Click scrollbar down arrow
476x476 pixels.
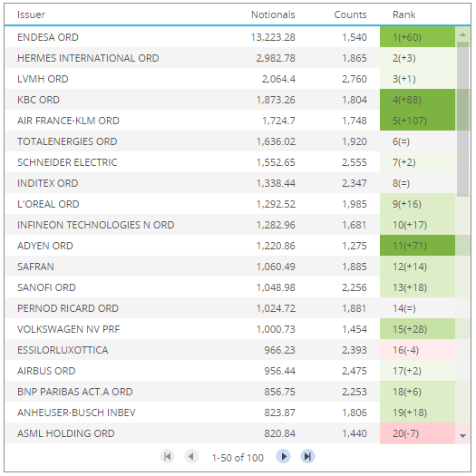[462, 436]
